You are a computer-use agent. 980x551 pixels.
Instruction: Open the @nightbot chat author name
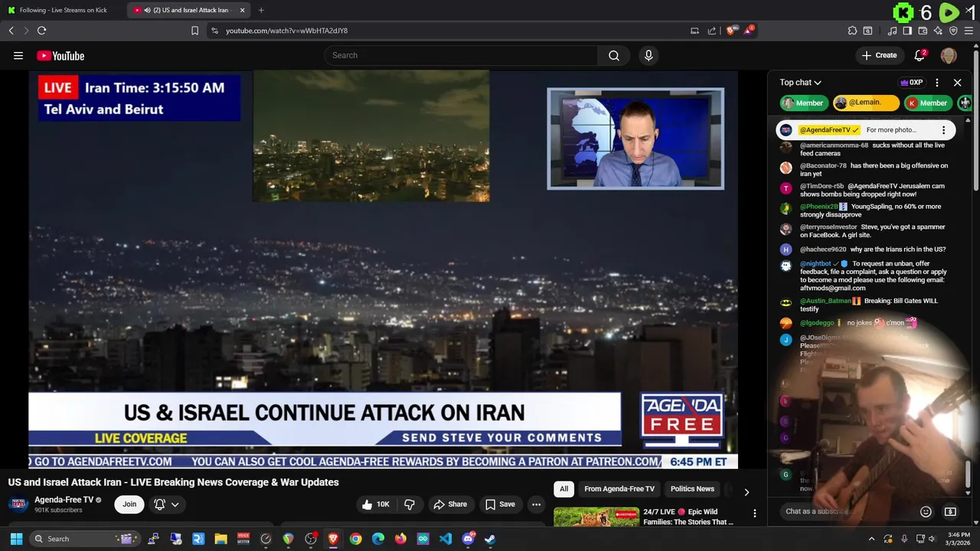tap(817, 263)
